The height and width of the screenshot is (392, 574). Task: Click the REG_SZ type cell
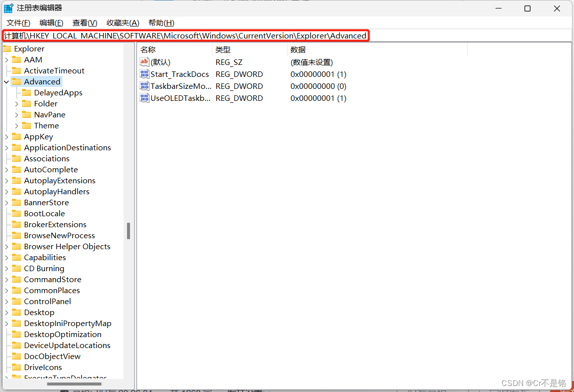coord(229,62)
